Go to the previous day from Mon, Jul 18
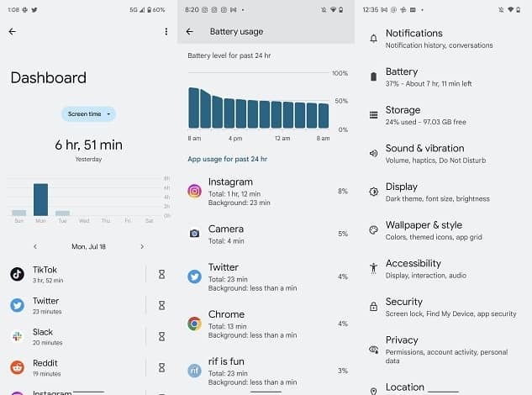 [35, 246]
